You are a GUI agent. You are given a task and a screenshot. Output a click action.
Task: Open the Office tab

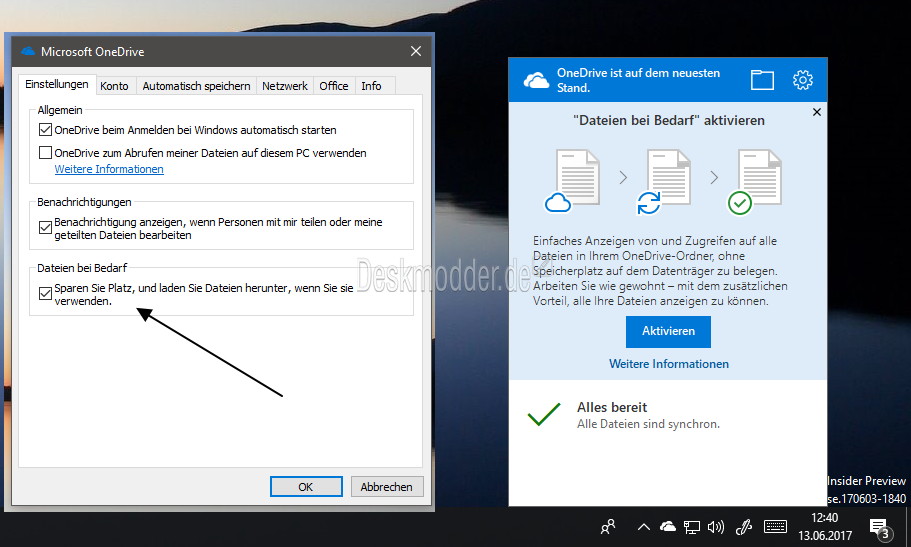coord(334,86)
